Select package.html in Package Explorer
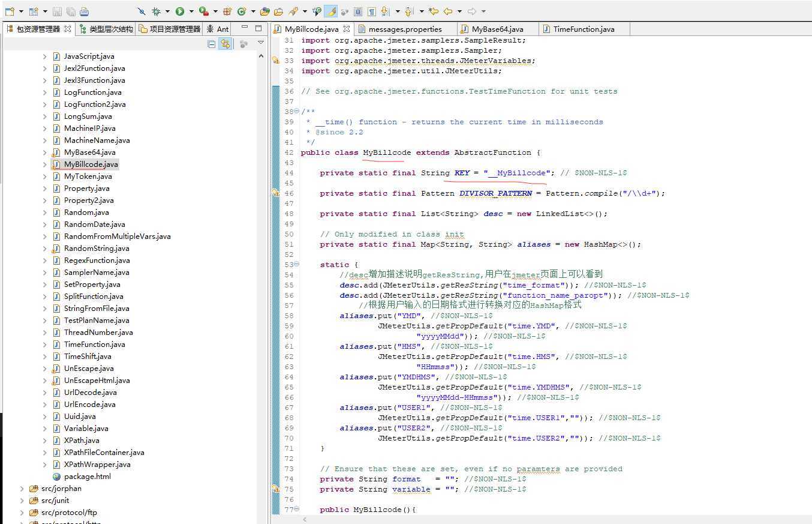 pyautogui.click(x=87, y=477)
